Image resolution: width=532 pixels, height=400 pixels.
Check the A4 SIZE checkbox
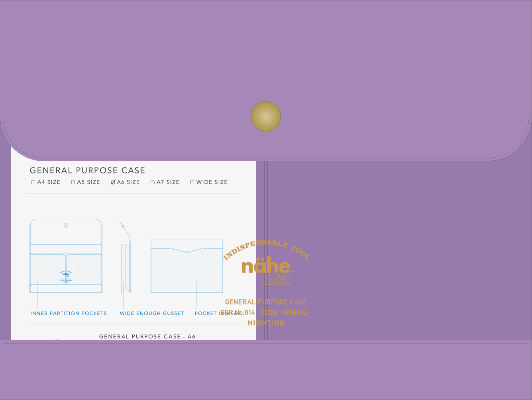pyautogui.click(x=33, y=182)
